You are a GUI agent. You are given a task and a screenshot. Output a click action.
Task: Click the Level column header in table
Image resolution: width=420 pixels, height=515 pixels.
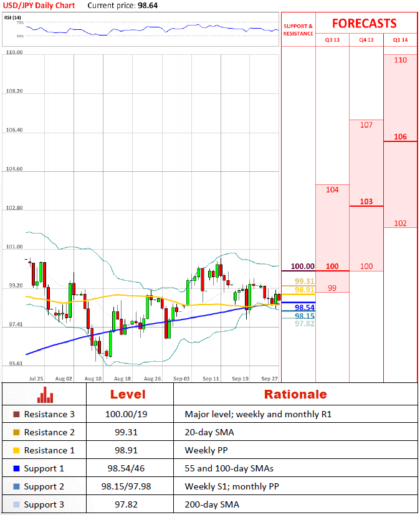[x=128, y=394]
